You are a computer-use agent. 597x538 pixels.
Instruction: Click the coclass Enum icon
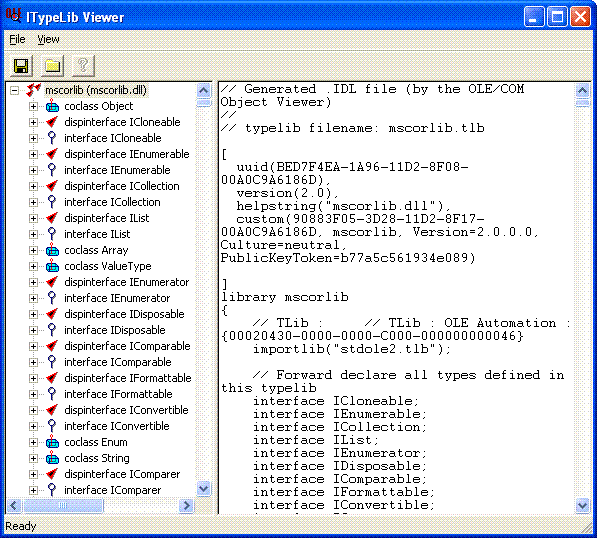point(52,442)
